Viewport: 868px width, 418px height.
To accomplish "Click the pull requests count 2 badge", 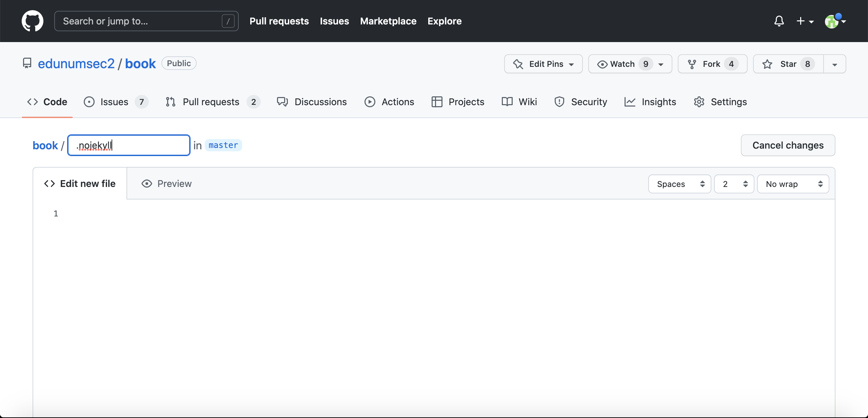I will pos(254,102).
